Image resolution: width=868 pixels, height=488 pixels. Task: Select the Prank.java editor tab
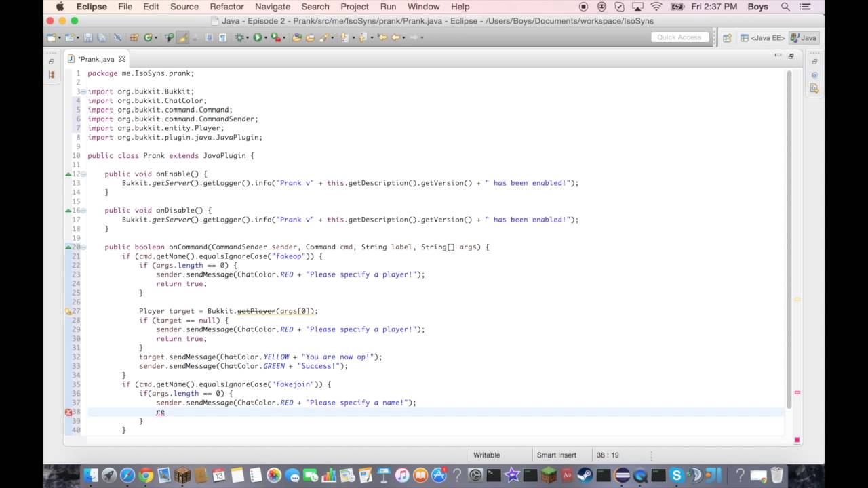tap(96, 59)
